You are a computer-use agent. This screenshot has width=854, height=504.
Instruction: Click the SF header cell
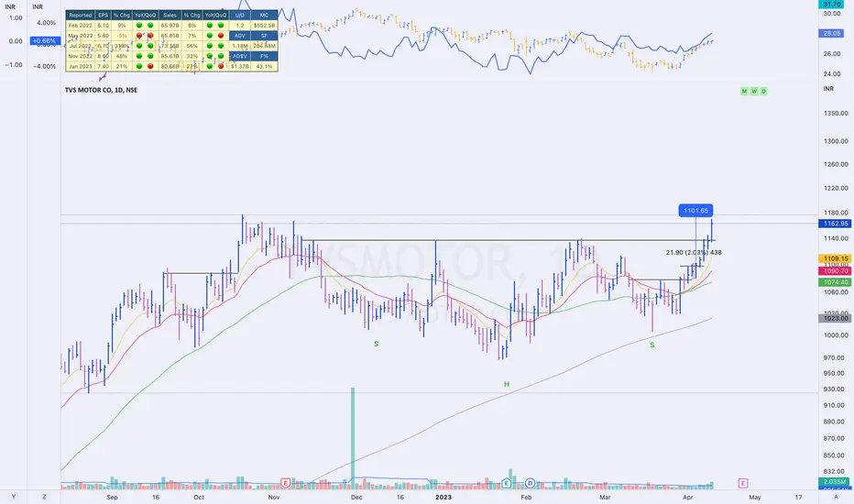[x=264, y=36]
